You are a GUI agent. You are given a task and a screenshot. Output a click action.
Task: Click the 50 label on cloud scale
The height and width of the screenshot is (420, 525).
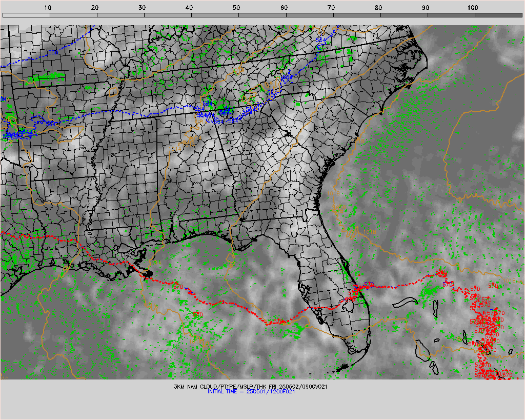(236, 7)
